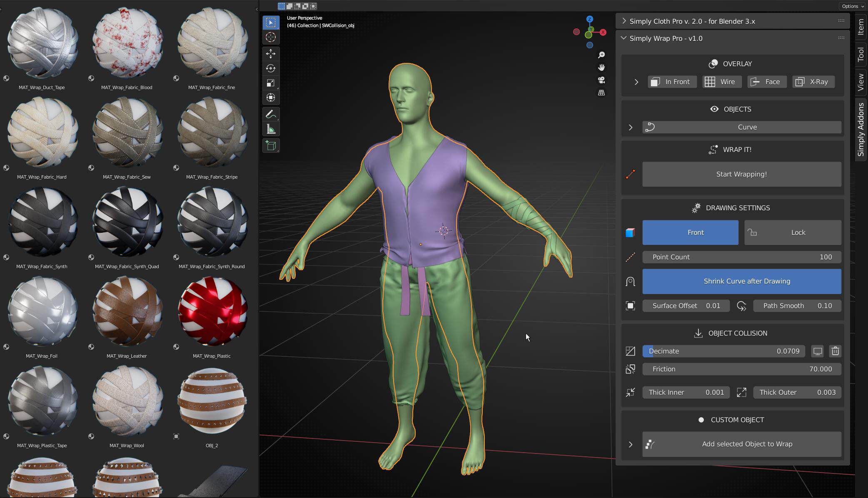Click the Thick Inner value field

coord(686,392)
